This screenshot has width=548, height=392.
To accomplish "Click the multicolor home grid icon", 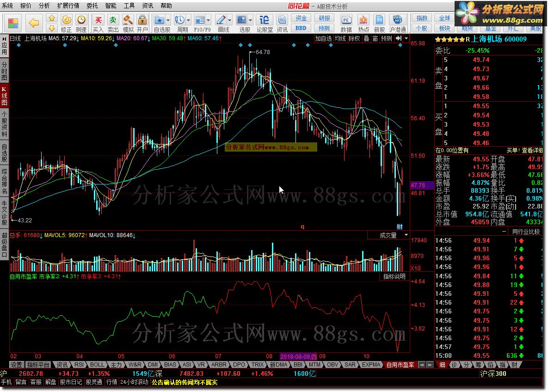I will point(13,24).
